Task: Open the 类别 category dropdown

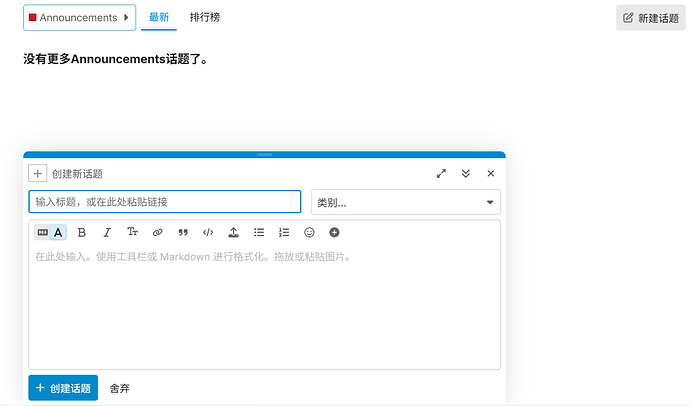Action: (406, 202)
